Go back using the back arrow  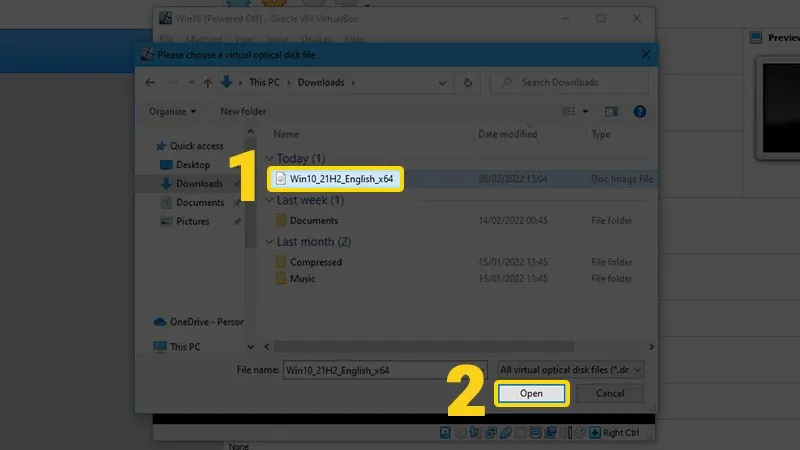pos(150,82)
